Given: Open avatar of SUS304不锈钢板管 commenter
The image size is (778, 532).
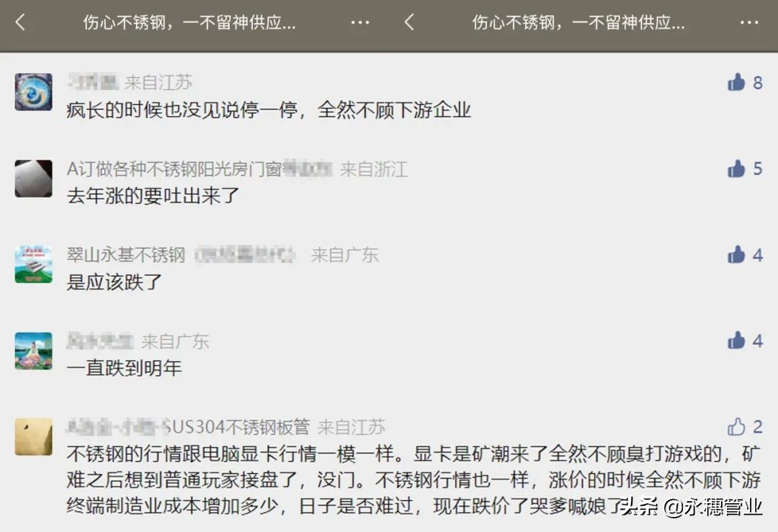Looking at the screenshot, I should tap(33, 437).
